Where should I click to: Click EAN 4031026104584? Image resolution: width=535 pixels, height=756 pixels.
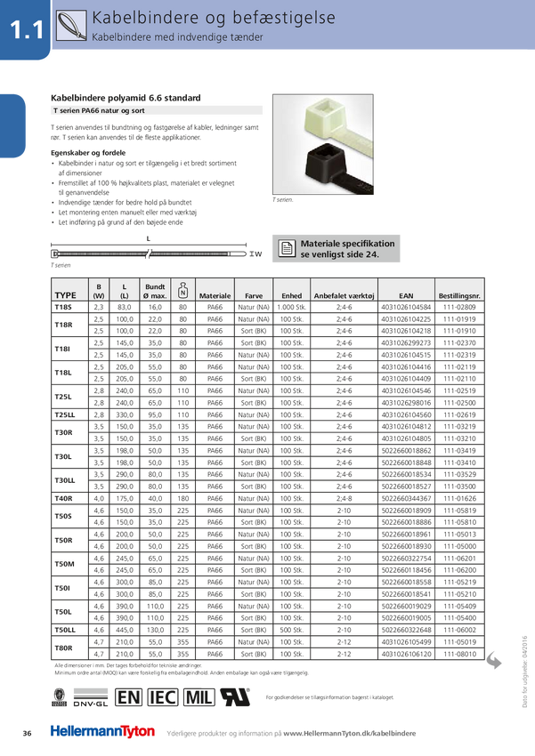[406, 307]
